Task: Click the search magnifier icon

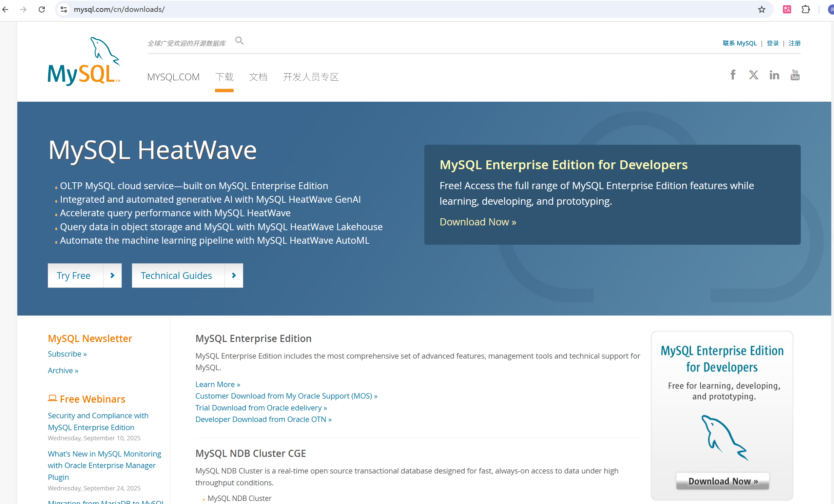Action: pyautogui.click(x=239, y=41)
